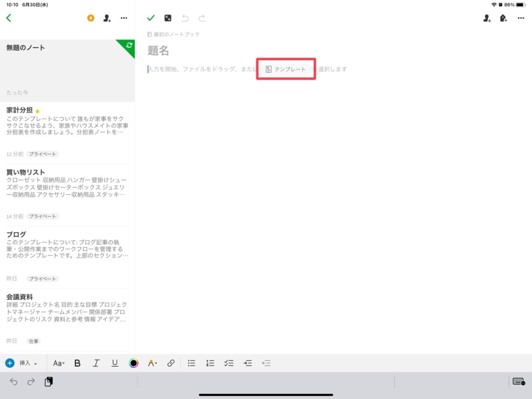Open the editor more options menu
This screenshot has height=399, width=532.
point(521,18)
